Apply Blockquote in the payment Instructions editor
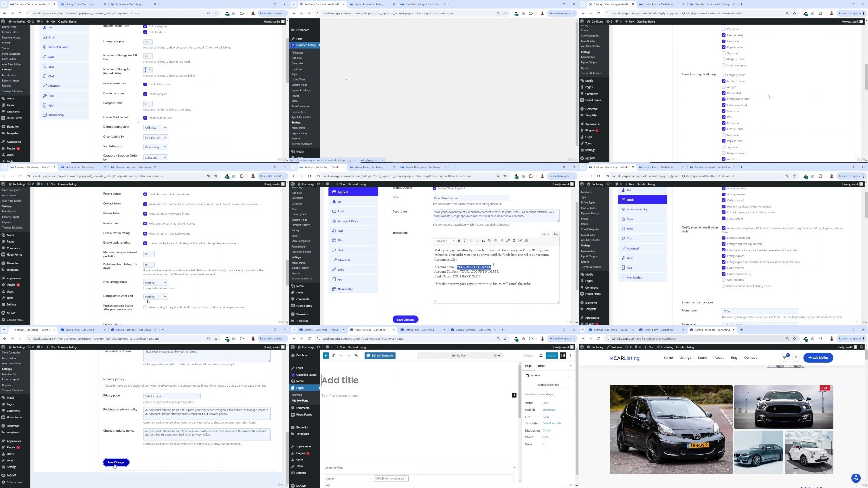Viewport: 868px width, 488px height. click(x=483, y=241)
